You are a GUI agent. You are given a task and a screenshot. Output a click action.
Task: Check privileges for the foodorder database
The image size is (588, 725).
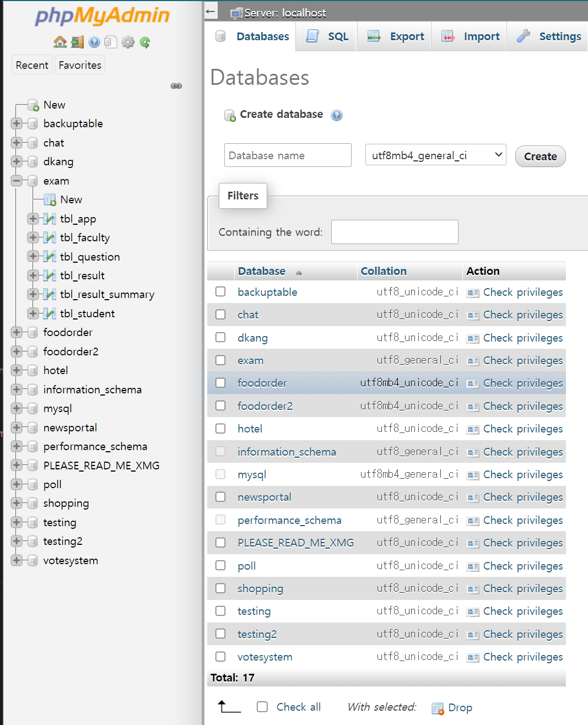click(x=522, y=383)
